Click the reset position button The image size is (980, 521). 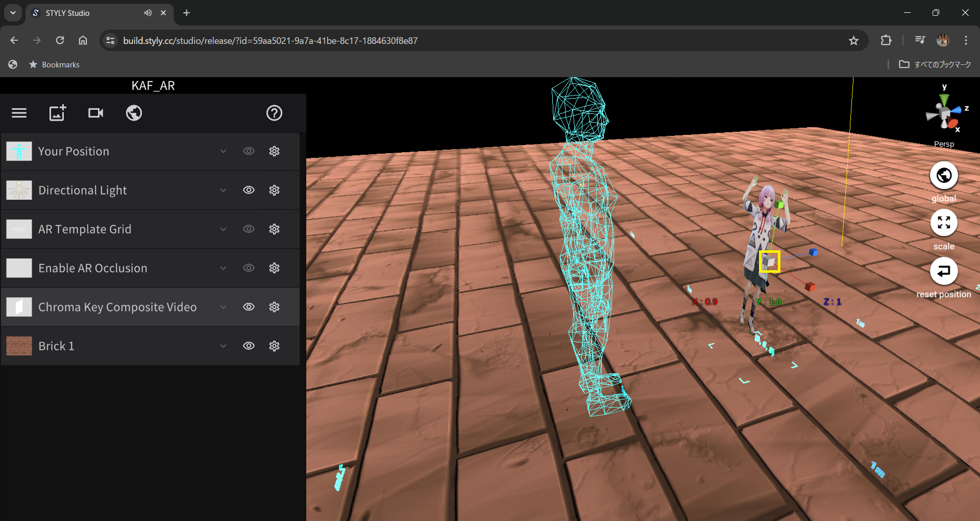tap(943, 271)
